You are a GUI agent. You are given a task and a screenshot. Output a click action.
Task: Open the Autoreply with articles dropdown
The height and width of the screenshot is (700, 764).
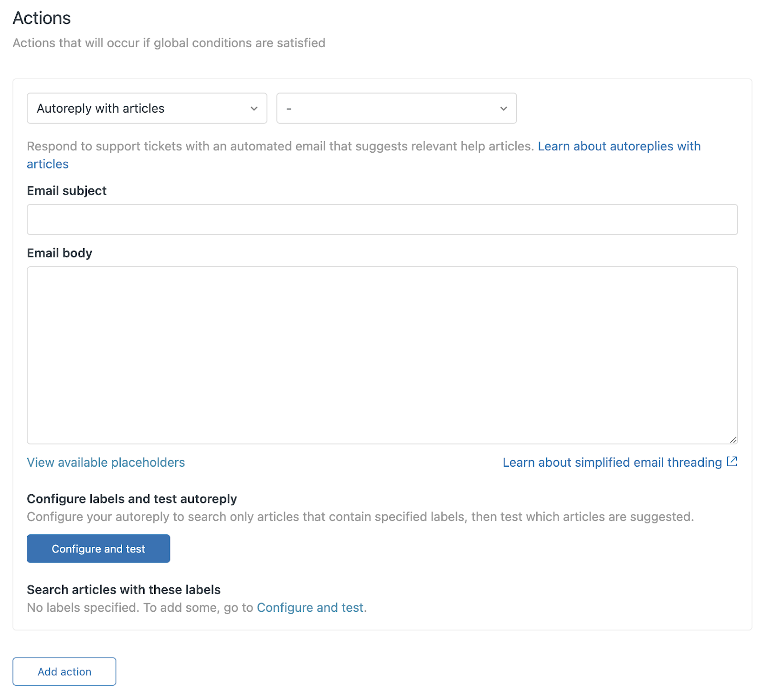147,108
